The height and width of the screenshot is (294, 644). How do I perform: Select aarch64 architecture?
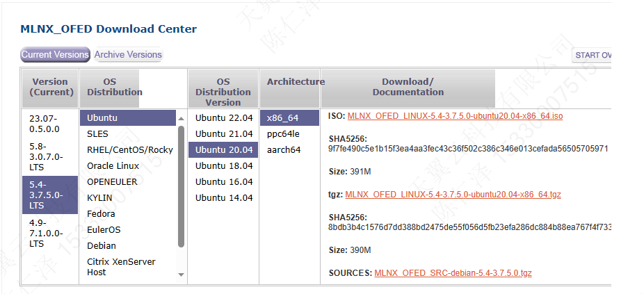point(289,150)
